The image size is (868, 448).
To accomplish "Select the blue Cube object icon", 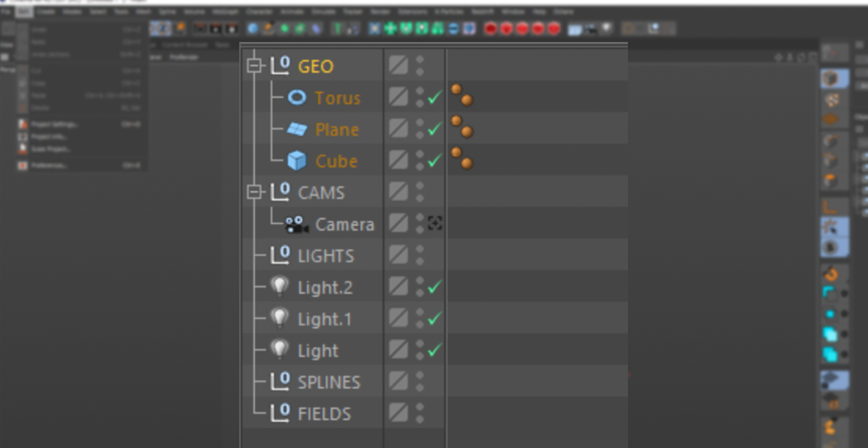I will [x=297, y=161].
